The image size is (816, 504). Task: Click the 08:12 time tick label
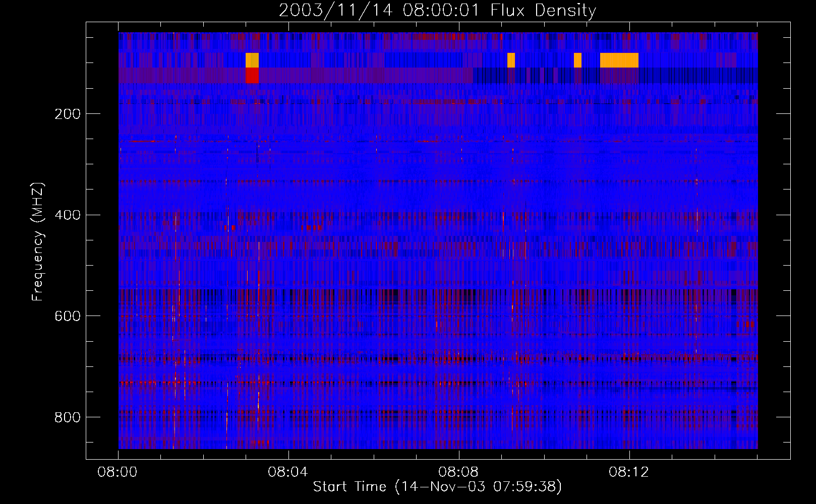629,472
